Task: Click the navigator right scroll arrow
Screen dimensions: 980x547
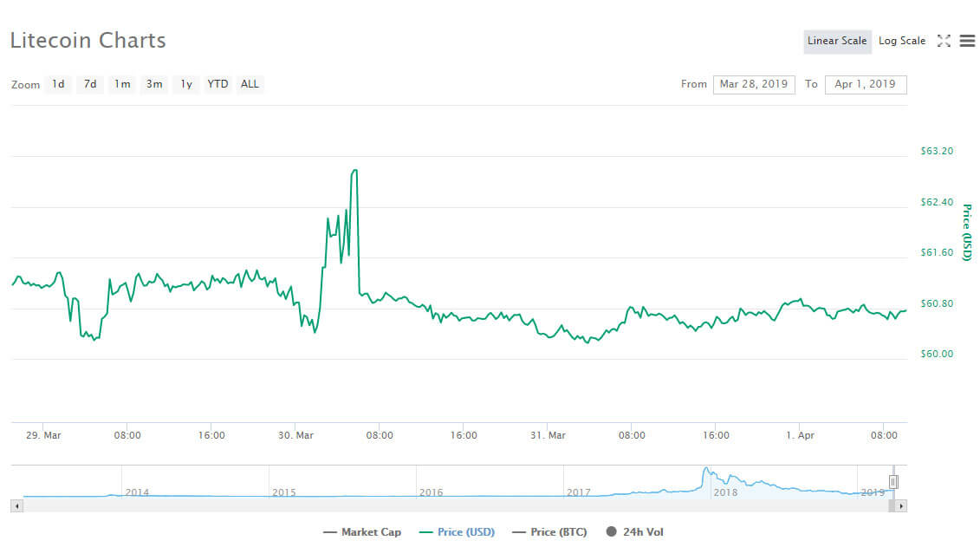Action: click(x=900, y=505)
